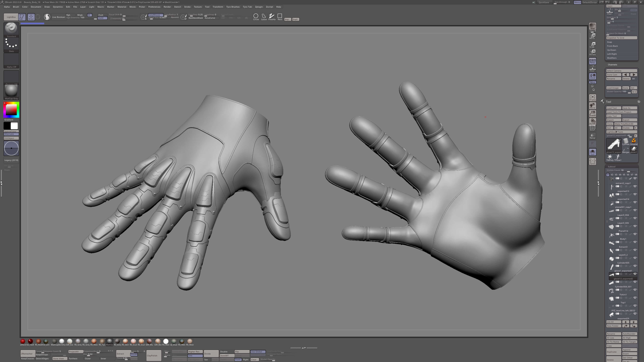Select the Circle selection shape
Screen dimensions: 644x362
pyautogui.click(x=256, y=17)
